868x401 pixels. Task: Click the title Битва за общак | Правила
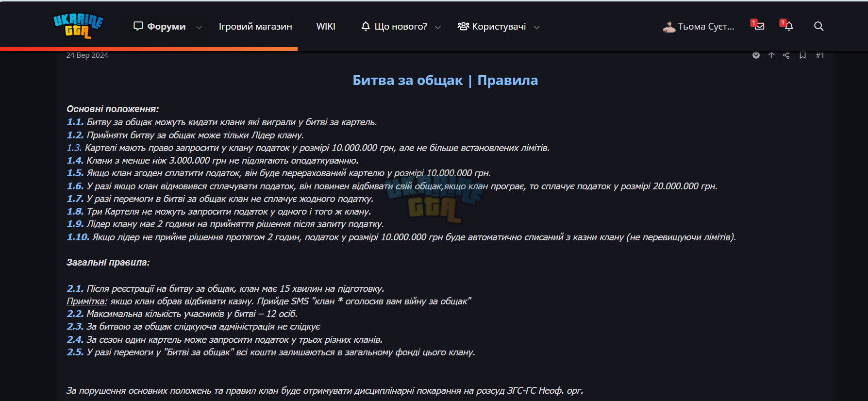click(445, 81)
